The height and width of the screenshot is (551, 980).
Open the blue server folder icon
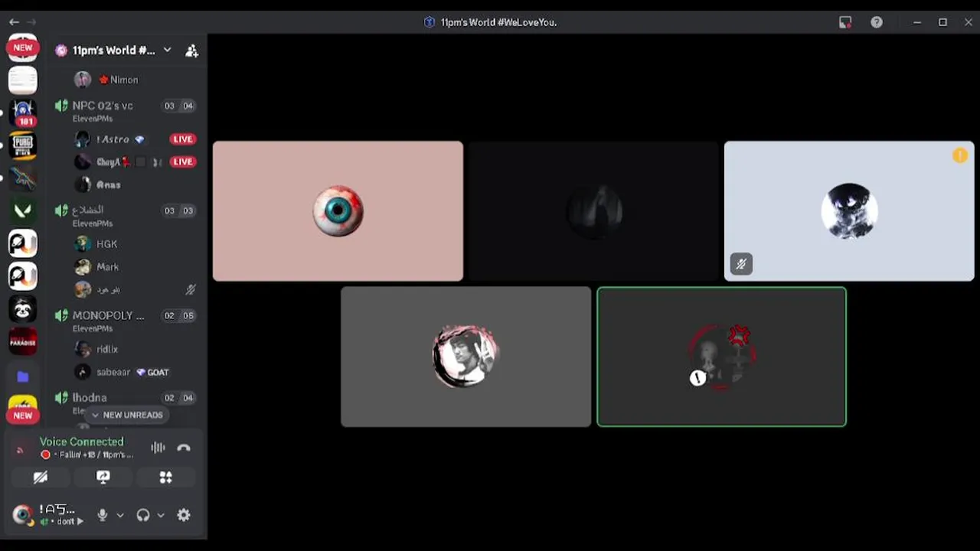coord(23,376)
